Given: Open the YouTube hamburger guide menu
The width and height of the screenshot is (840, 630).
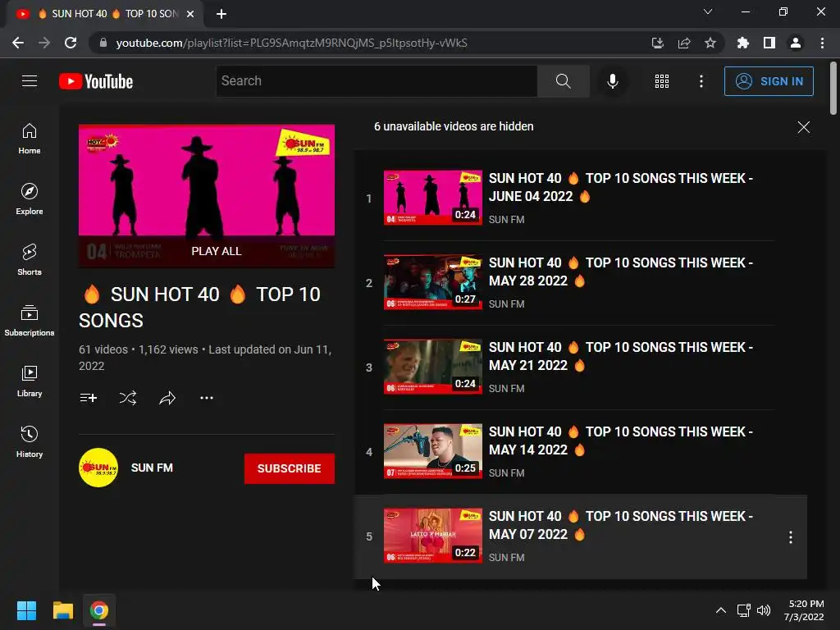Looking at the screenshot, I should point(30,81).
